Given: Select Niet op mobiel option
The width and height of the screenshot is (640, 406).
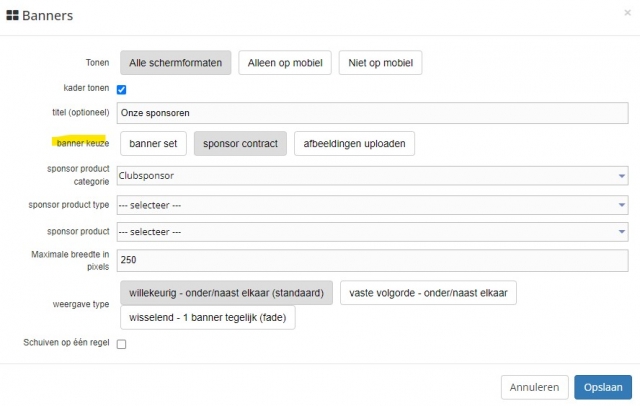Looking at the screenshot, I should tap(380, 62).
